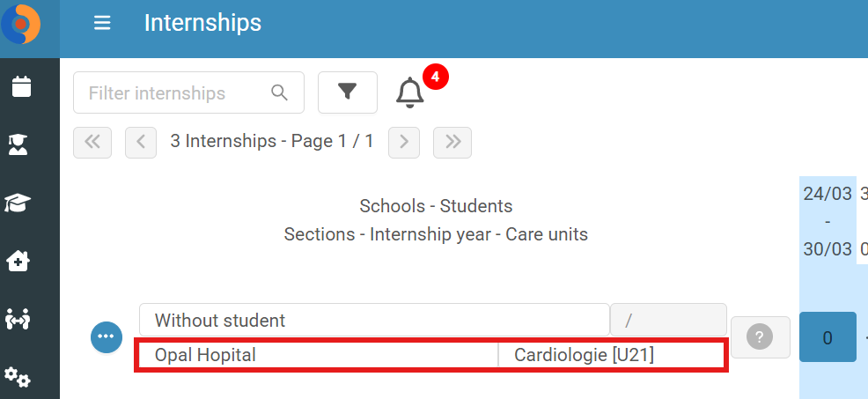The width and height of the screenshot is (868, 399).
Task: Open the calendar sidebar icon
Action: click(x=22, y=87)
